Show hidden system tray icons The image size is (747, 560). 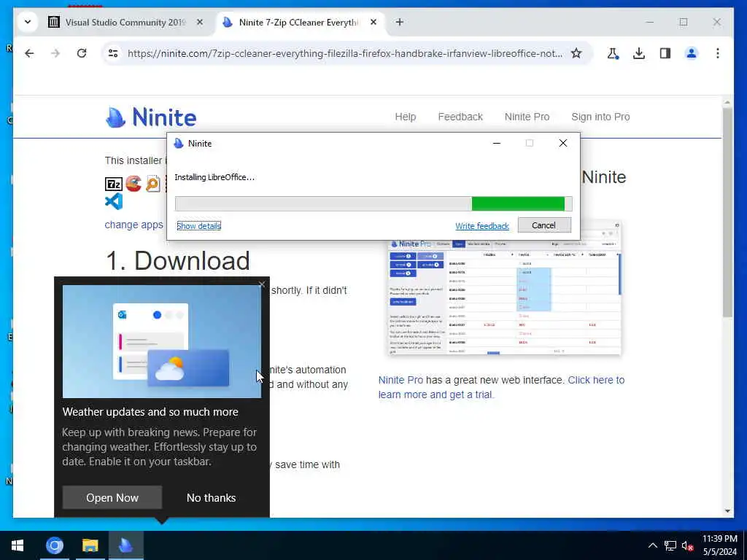point(653,545)
